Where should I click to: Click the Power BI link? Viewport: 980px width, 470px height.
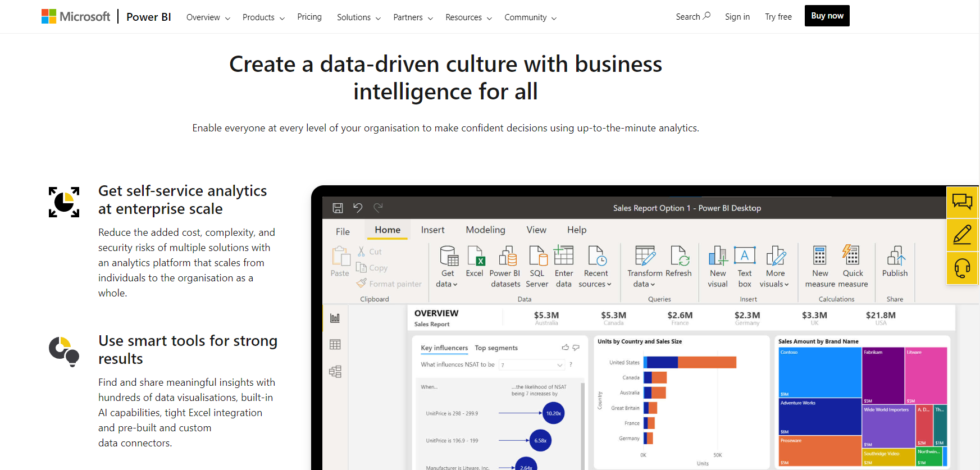click(x=149, y=17)
